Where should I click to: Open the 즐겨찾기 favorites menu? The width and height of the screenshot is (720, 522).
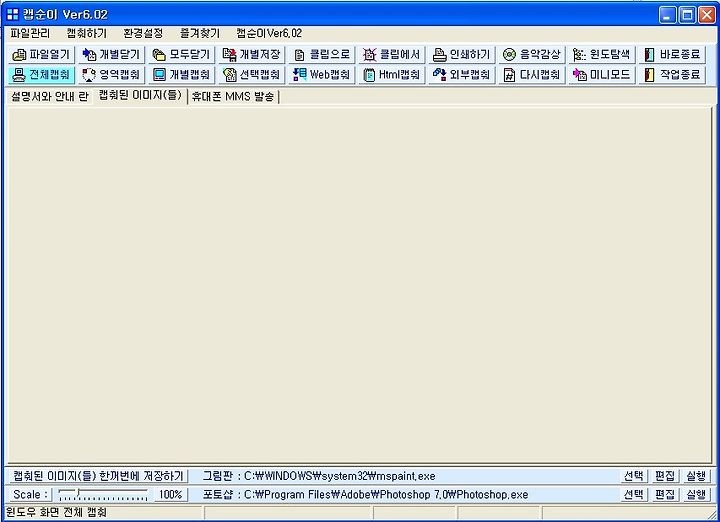coord(200,34)
